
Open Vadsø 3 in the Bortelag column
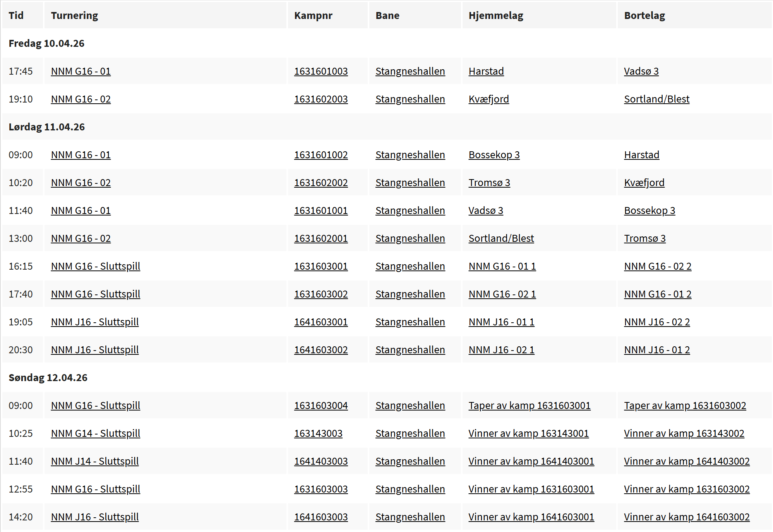(x=641, y=71)
